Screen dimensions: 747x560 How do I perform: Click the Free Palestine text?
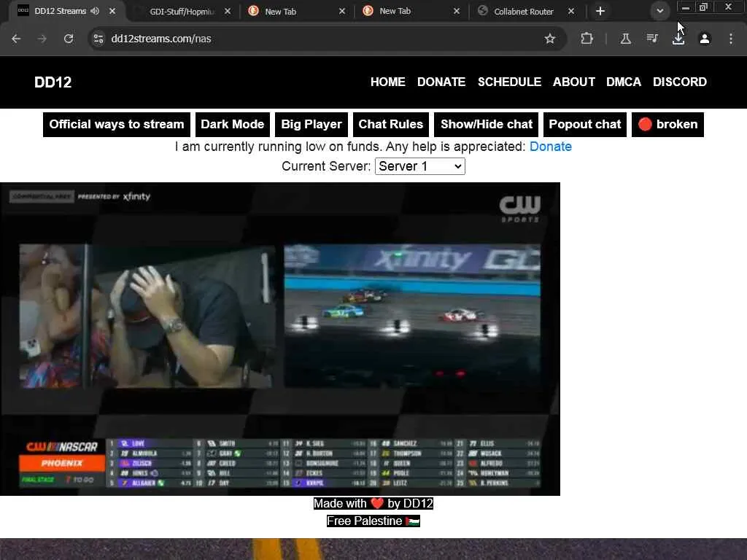point(373,521)
